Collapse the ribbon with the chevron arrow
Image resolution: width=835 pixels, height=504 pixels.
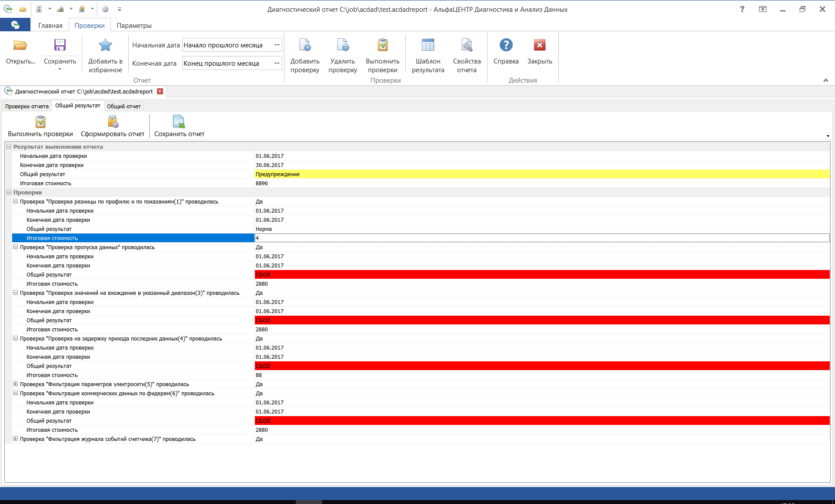[825, 80]
